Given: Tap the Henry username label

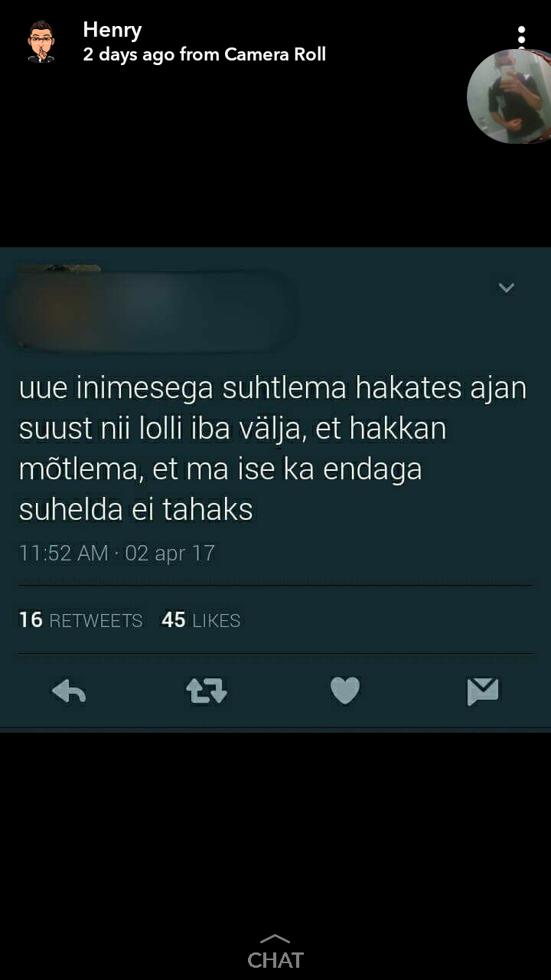Looking at the screenshot, I should [x=112, y=30].
